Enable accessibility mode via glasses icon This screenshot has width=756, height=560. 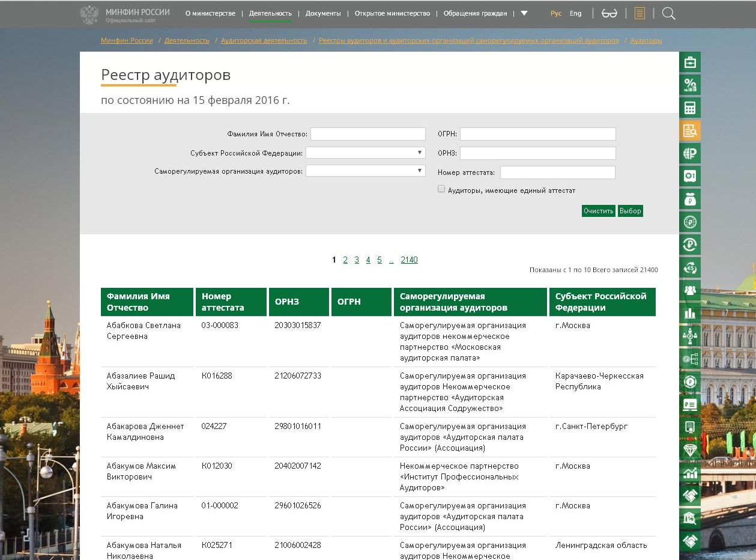(609, 13)
